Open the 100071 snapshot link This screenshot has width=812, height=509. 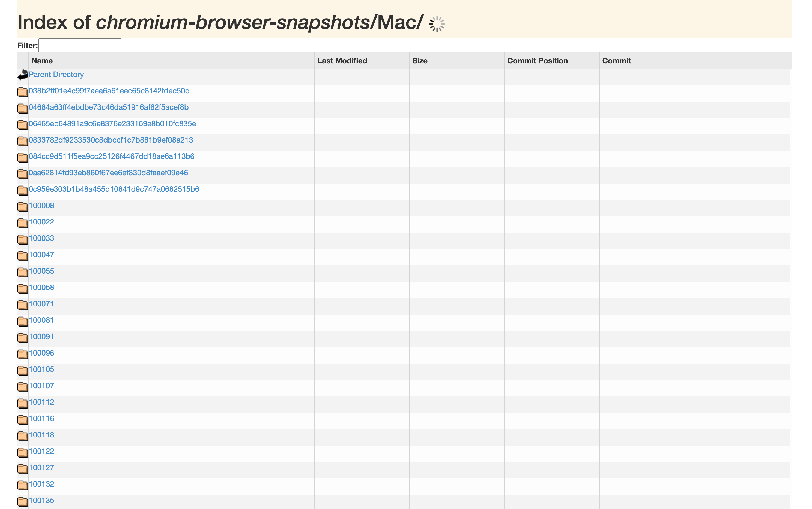coord(41,304)
